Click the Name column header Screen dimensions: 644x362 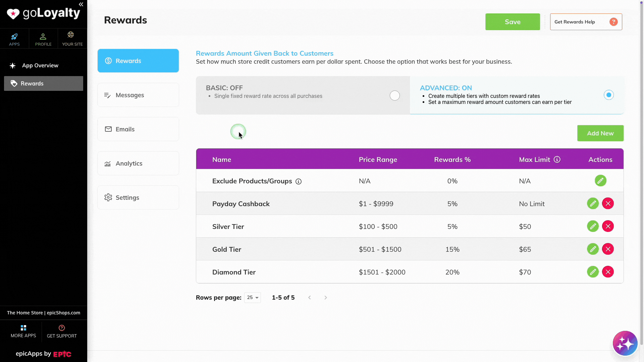(x=222, y=160)
